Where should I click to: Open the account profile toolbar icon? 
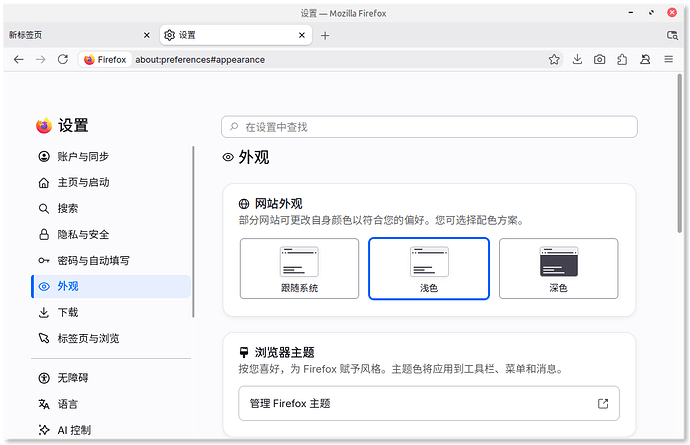click(645, 59)
